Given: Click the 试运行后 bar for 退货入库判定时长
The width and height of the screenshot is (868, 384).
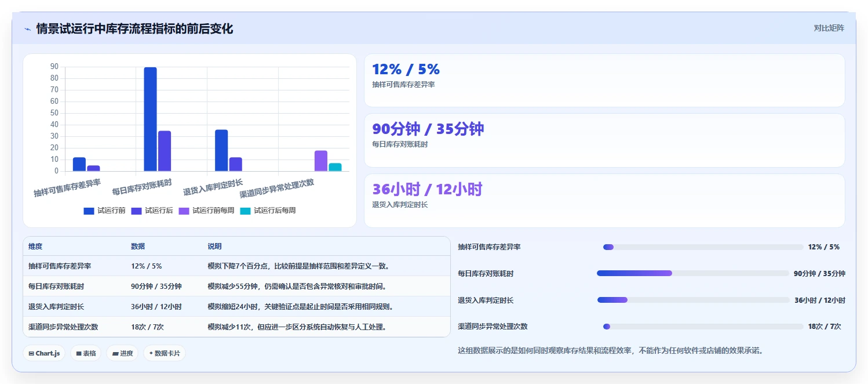Looking at the screenshot, I should (x=236, y=164).
